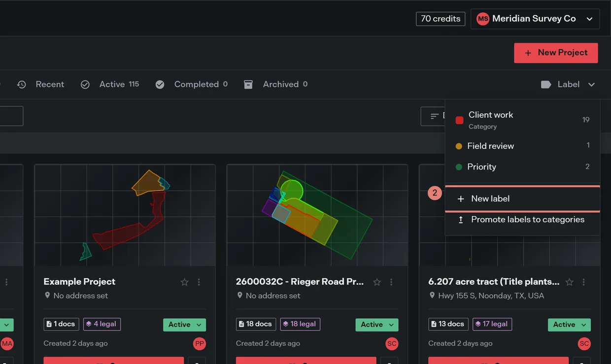Open the 13 docs badge on 6.207 acre tract
This screenshot has width=611, height=364.
(448, 324)
